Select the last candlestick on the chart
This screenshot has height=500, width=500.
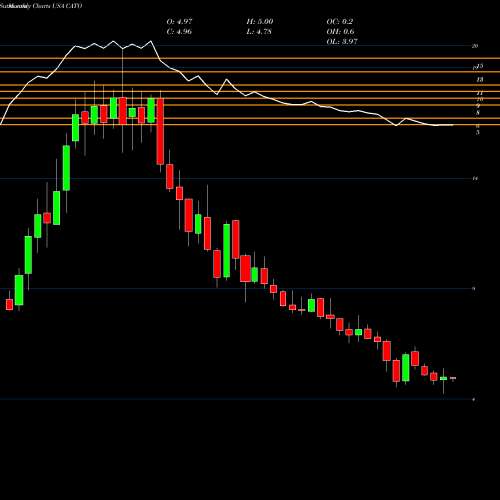point(453,378)
